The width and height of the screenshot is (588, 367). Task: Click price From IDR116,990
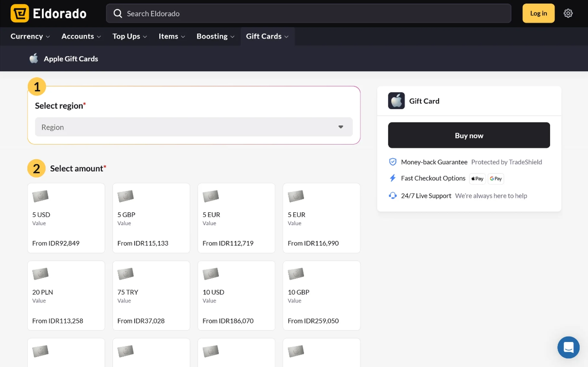coord(313,243)
